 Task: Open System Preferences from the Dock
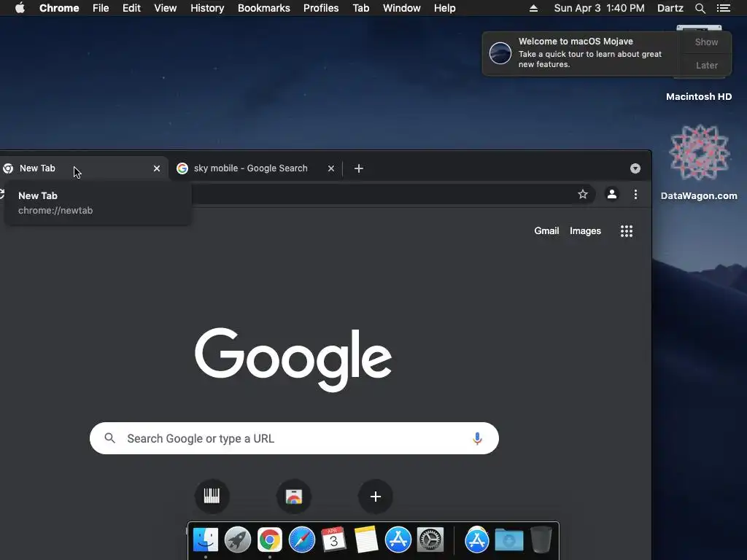point(430,540)
